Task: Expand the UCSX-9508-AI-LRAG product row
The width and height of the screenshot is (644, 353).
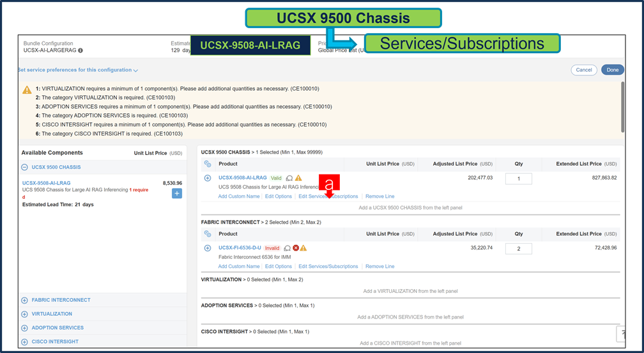Action: (x=208, y=178)
